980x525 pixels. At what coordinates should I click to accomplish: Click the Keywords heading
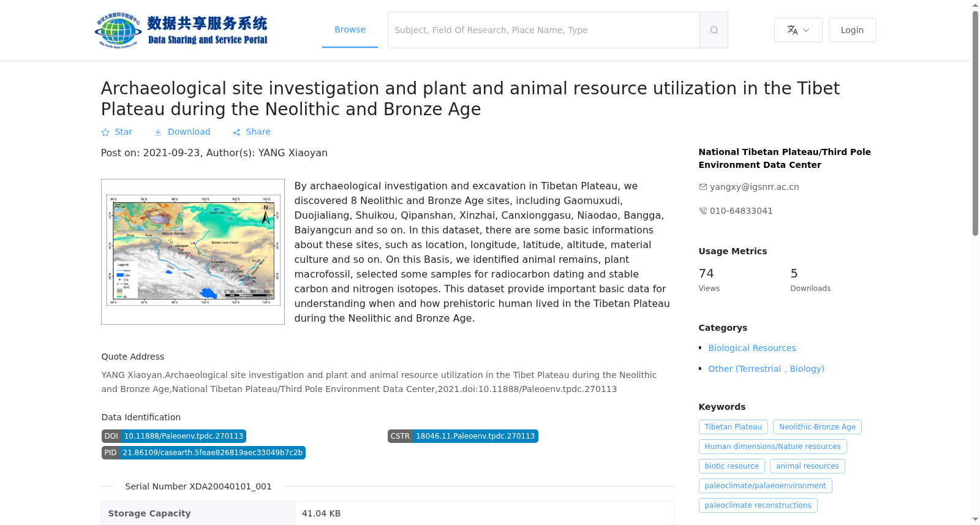[722, 407]
